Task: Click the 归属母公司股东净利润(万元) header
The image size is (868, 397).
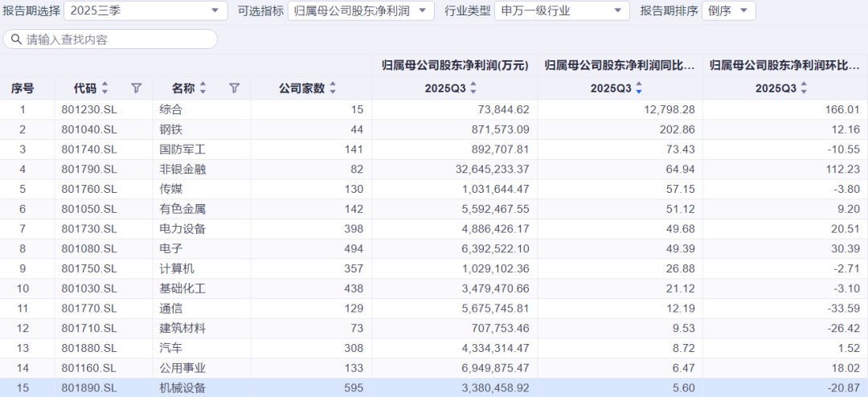Action: coord(455,65)
